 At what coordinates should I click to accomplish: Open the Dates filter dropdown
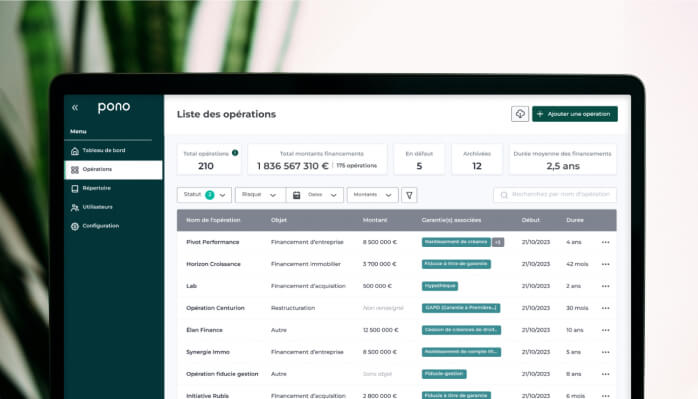point(315,195)
